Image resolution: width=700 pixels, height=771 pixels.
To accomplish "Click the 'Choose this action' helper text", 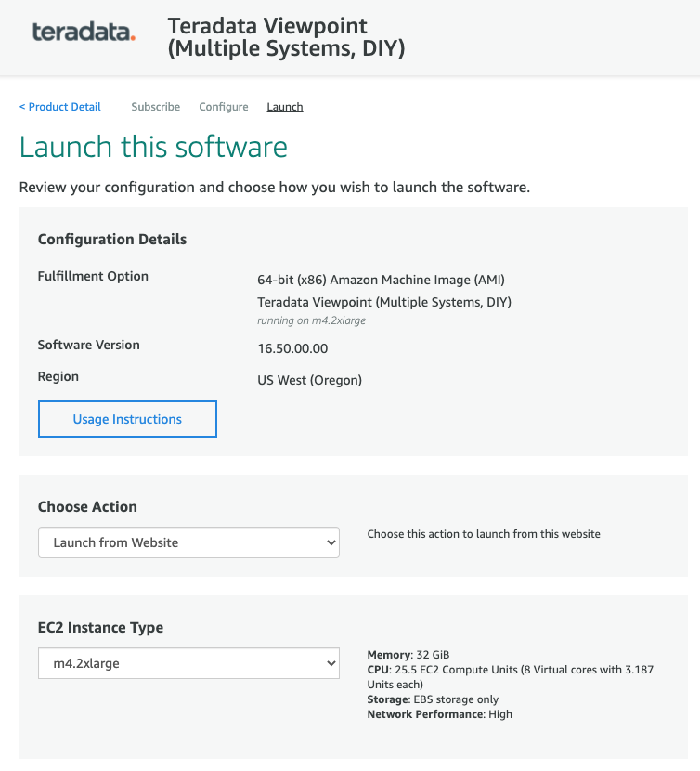I will pos(484,534).
